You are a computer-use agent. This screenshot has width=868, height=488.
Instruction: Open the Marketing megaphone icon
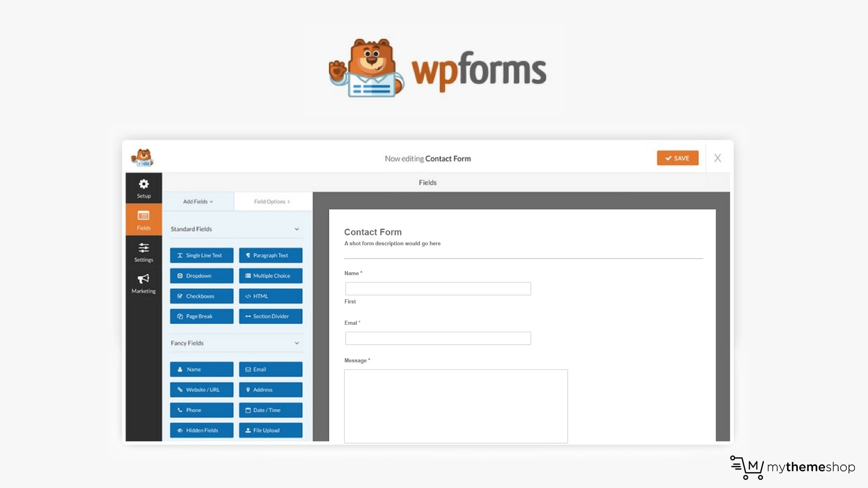coord(144,279)
